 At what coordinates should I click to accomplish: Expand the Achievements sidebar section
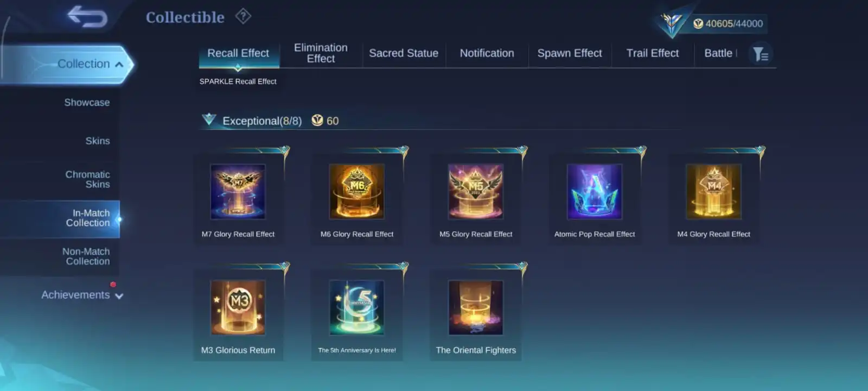(x=82, y=295)
